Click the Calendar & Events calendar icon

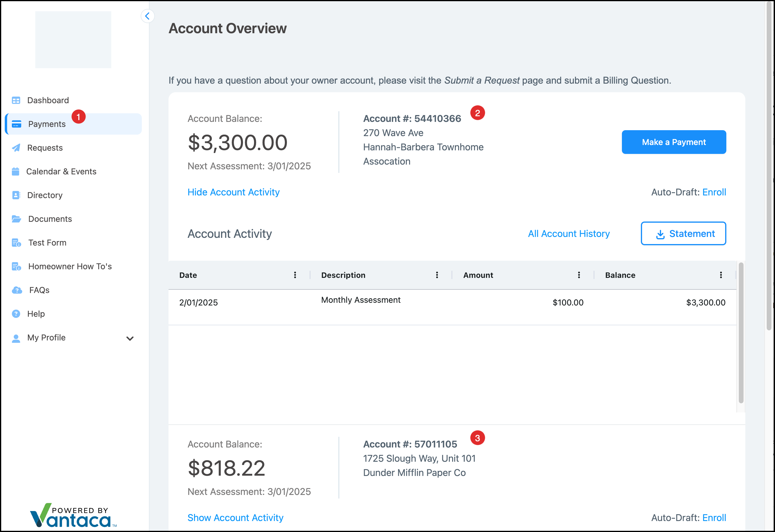pyautogui.click(x=16, y=171)
